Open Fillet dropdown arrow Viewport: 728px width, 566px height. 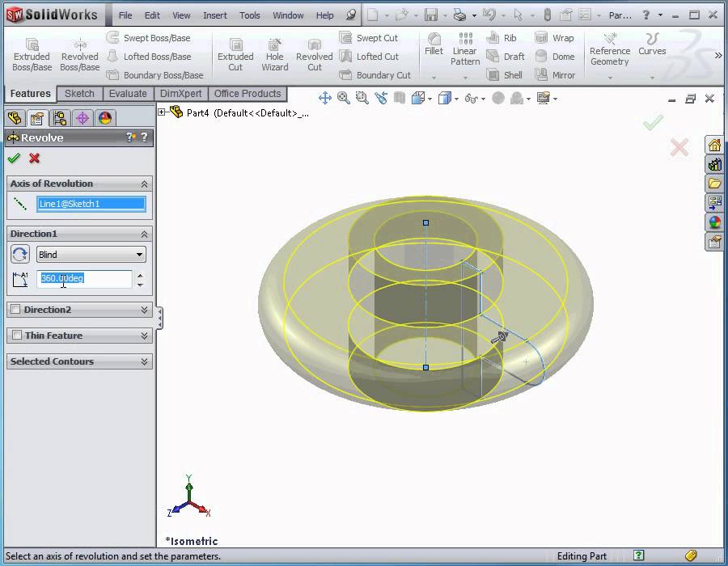[434, 78]
